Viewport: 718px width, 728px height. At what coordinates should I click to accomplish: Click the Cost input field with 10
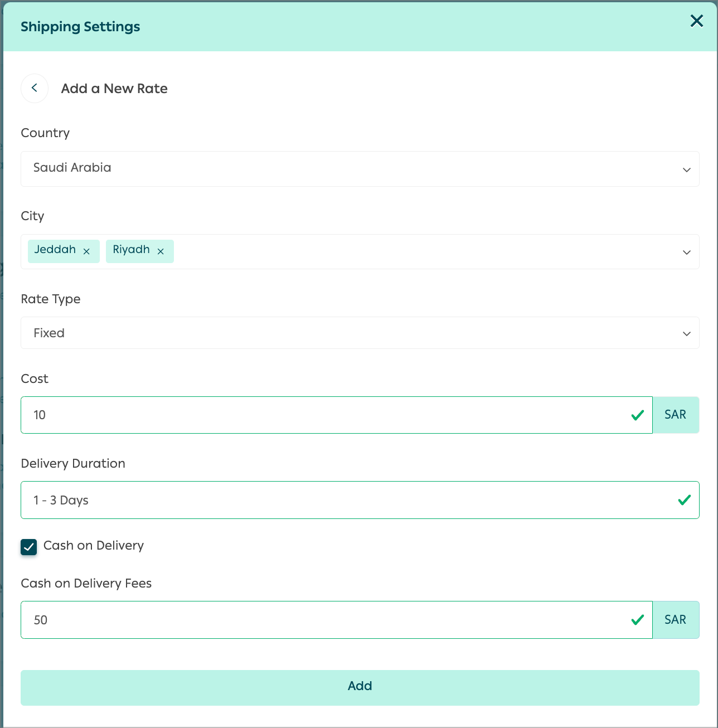coord(337,415)
